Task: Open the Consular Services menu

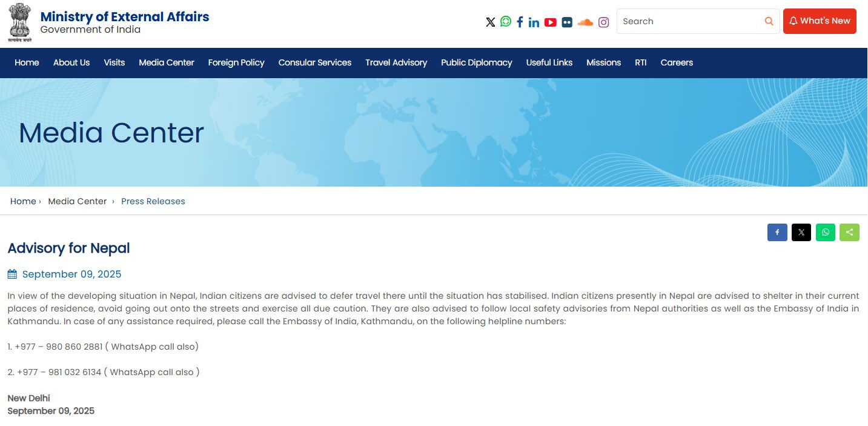Action: pos(315,62)
